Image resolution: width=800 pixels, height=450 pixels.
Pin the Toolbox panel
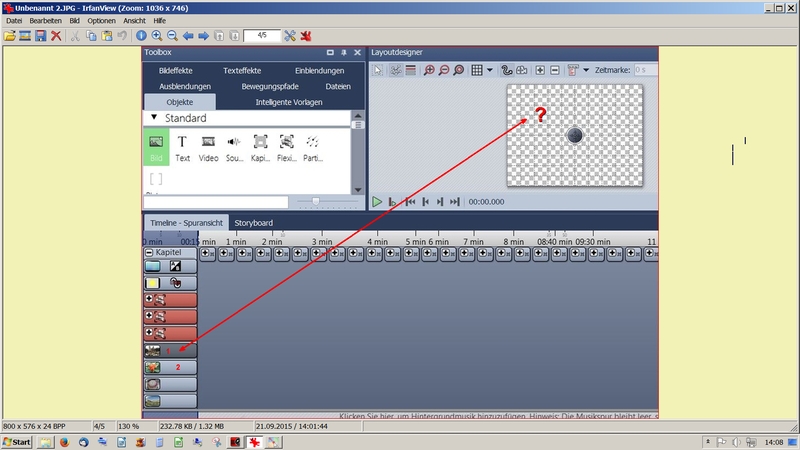tap(343, 52)
